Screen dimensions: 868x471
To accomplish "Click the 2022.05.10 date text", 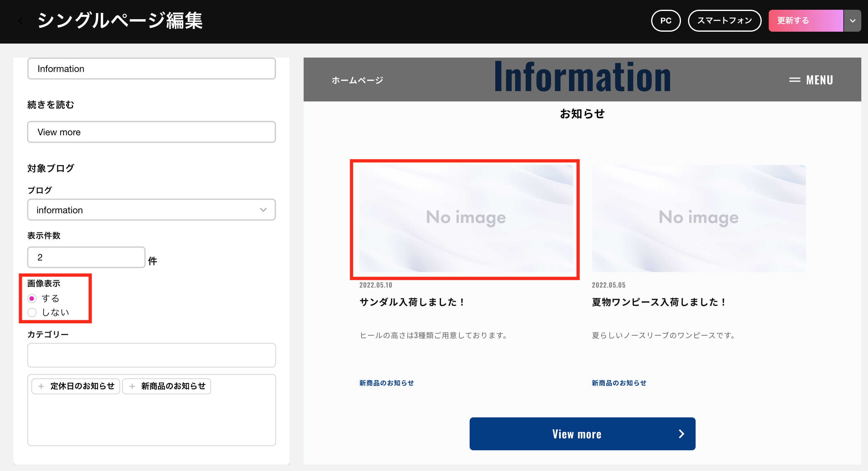I will pos(376,285).
